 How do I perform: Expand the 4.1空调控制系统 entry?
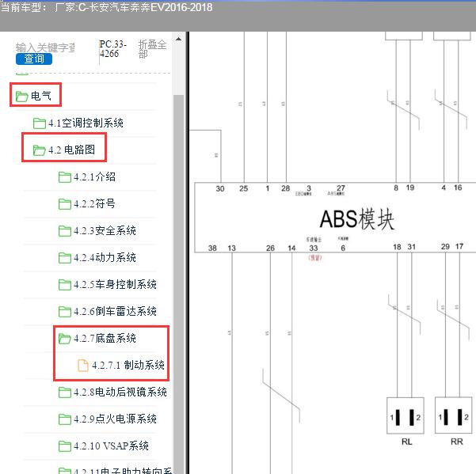pyautogui.click(x=86, y=123)
